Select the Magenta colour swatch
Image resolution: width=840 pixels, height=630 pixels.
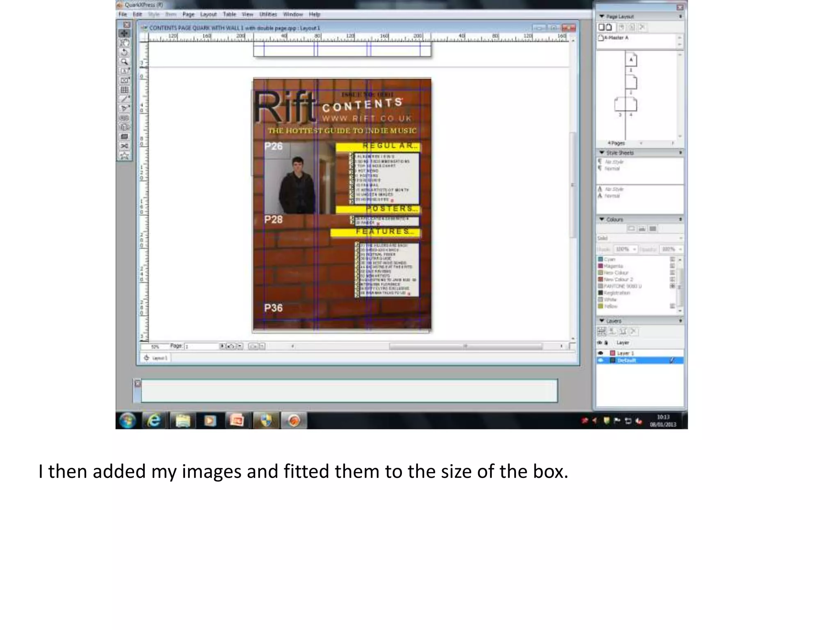pyautogui.click(x=600, y=266)
